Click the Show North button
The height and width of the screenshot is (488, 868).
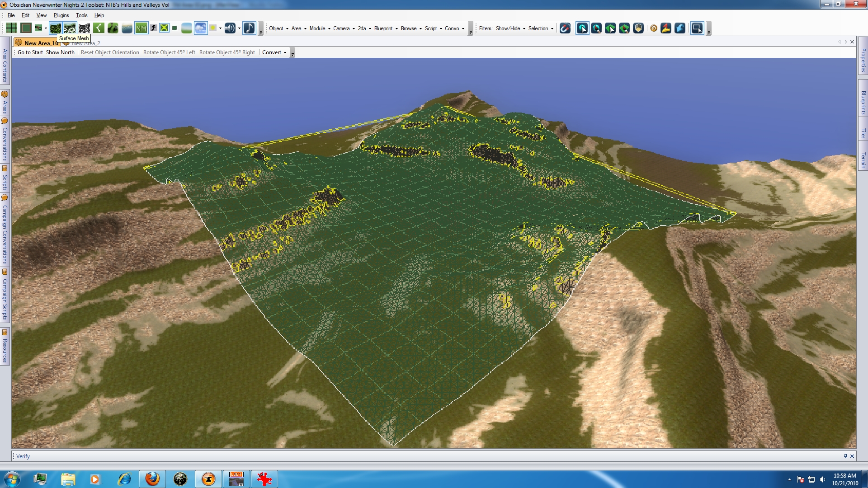click(x=60, y=52)
